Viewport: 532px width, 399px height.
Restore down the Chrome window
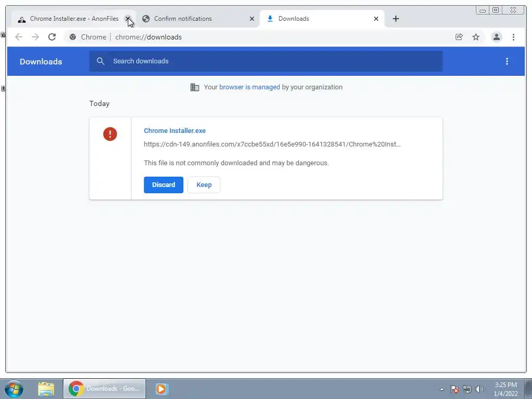[496, 10]
